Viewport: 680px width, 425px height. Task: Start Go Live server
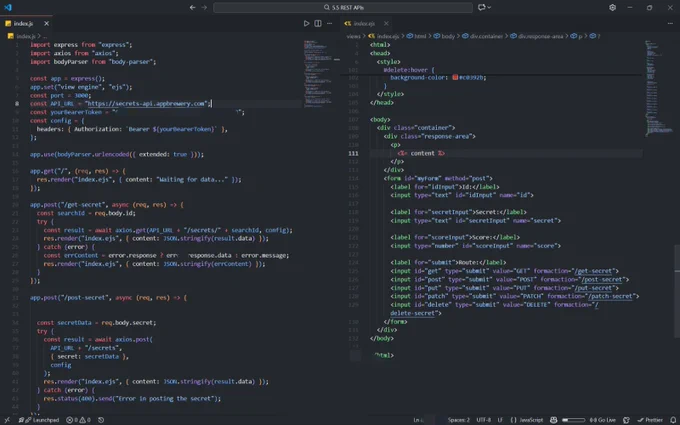(602, 420)
